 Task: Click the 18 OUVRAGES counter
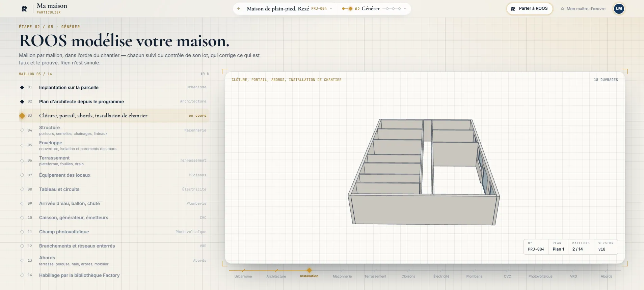point(606,80)
